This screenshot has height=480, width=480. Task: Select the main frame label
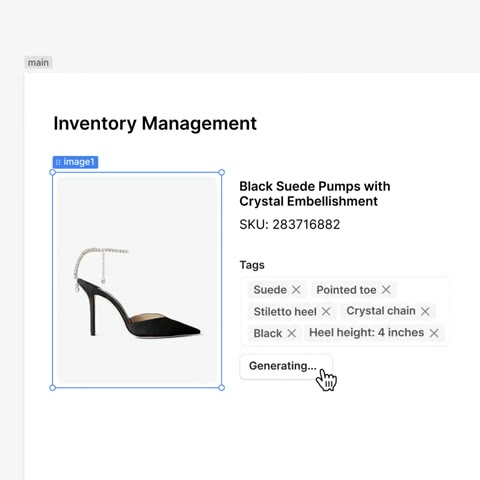pos(38,63)
